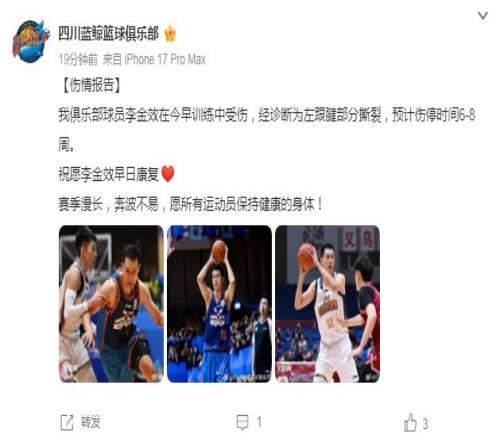Viewport: 500px width, 440px height.
Task: Click the 赛季漫长 closing sentence
Action: 191,204
